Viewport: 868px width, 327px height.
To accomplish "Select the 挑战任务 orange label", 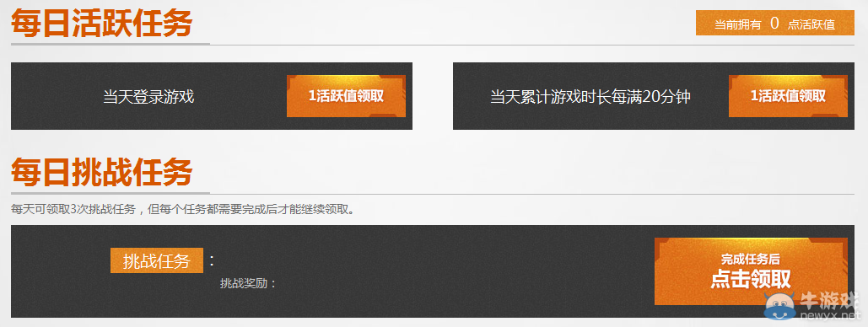I will click(157, 260).
